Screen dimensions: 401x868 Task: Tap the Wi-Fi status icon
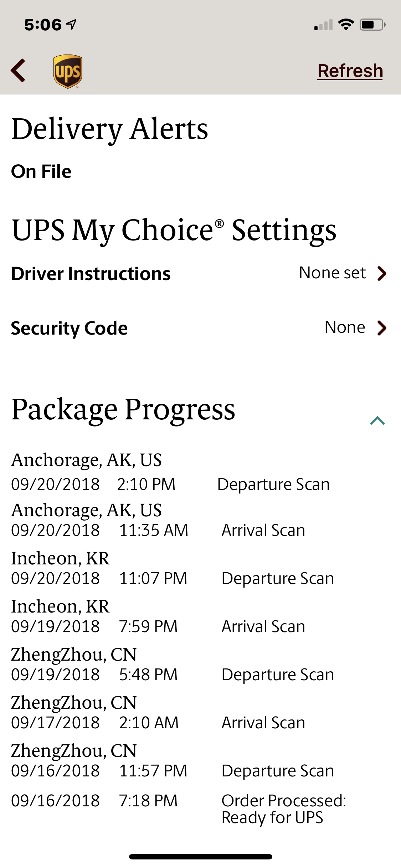(346, 25)
